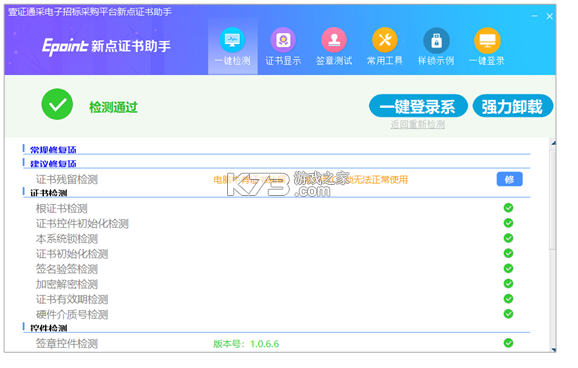
Task: Click the 强力卸载 button
Action: 512,106
